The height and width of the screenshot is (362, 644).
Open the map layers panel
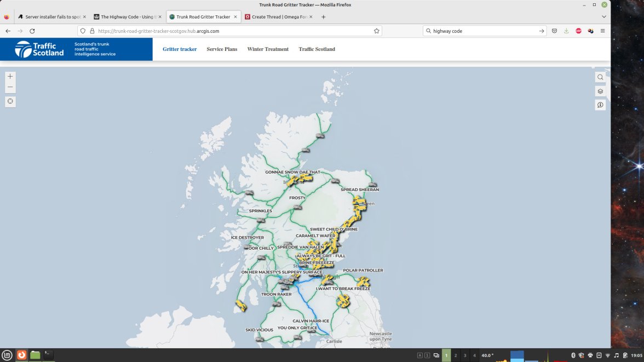click(x=600, y=91)
